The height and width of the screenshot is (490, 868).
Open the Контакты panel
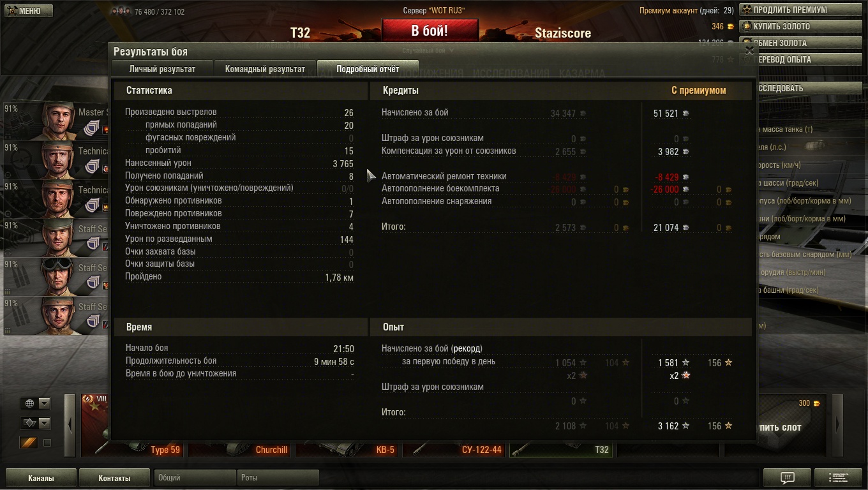tap(114, 478)
